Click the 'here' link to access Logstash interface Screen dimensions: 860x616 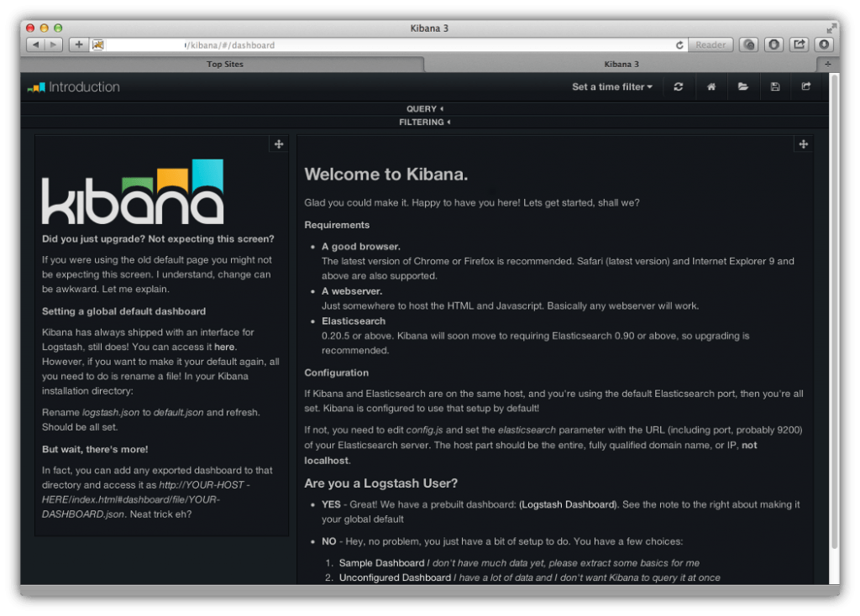tap(223, 346)
